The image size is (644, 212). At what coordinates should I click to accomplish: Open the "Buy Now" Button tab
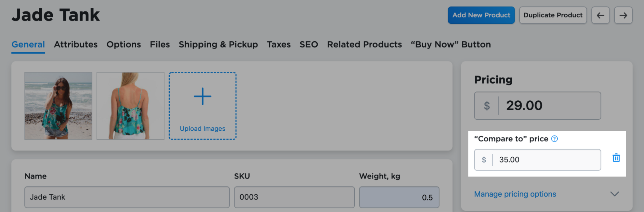450,44
